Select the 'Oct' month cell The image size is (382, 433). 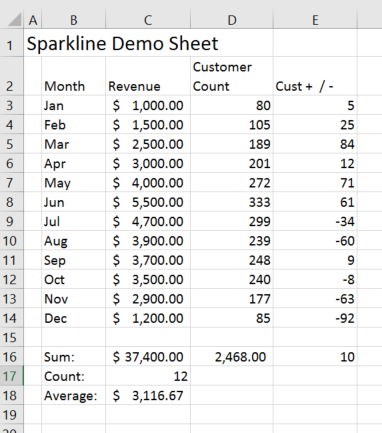pyautogui.click(x=74, y=279)
